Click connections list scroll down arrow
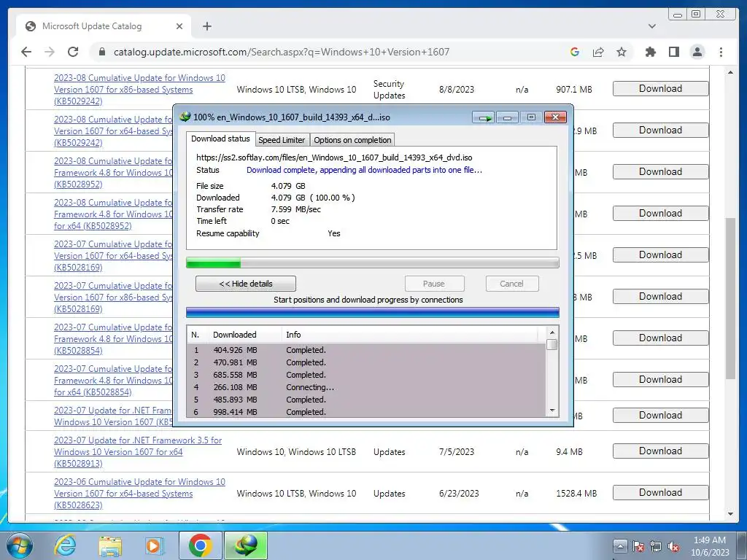The height and width of the screenshot is (560, 747). (552, 411)
